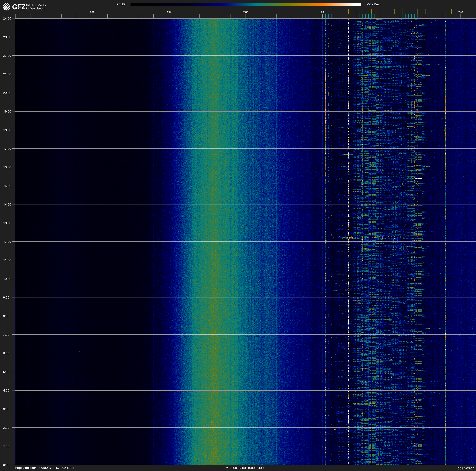Click the 2.25 frequency axis label
Image resolution: width=476 pixels, height=471 pixels.
tap(92, 12)
